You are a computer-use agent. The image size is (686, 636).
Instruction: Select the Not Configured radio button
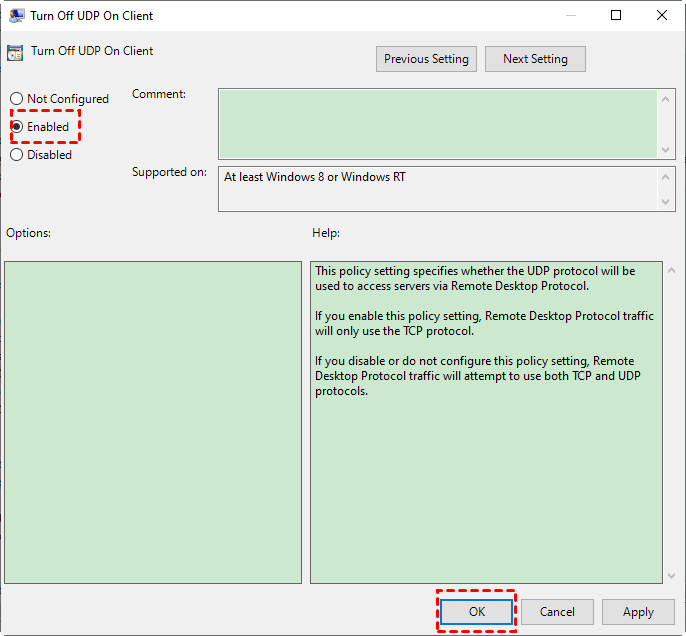tap(17, 99)
